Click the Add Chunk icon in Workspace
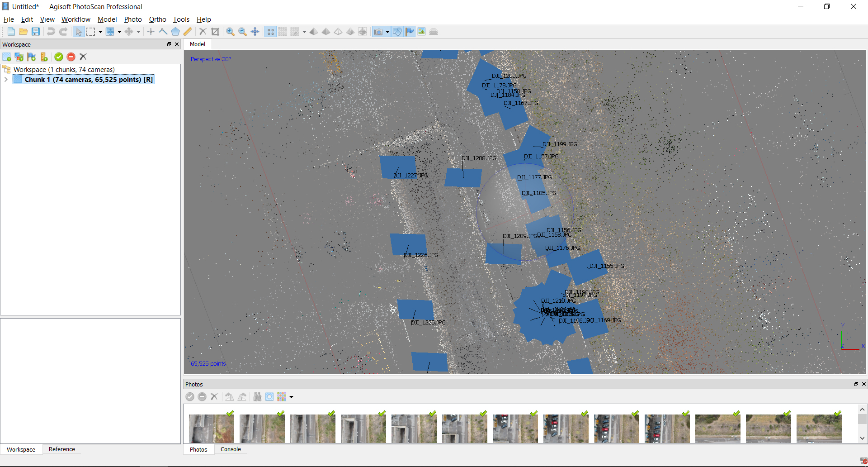The height and width of the screenshot is (467, 868). 7,57
